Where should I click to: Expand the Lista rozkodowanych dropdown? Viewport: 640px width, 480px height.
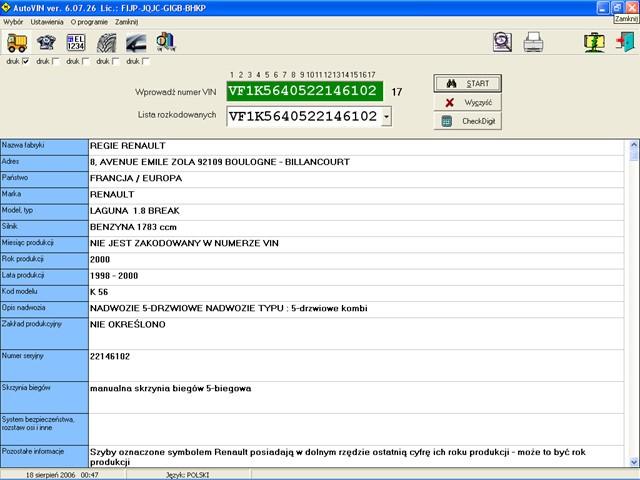tap(386, 117)
